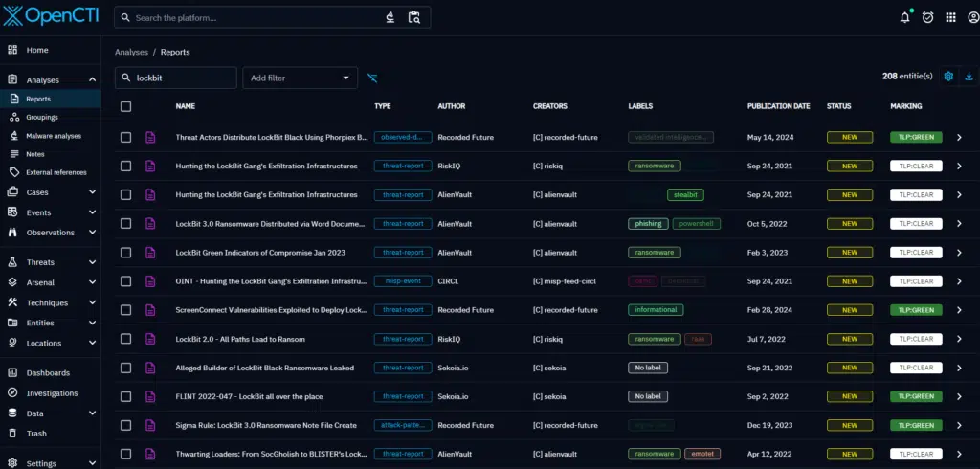
Task: Click the External references tag icon
Action: pos(13,172)
